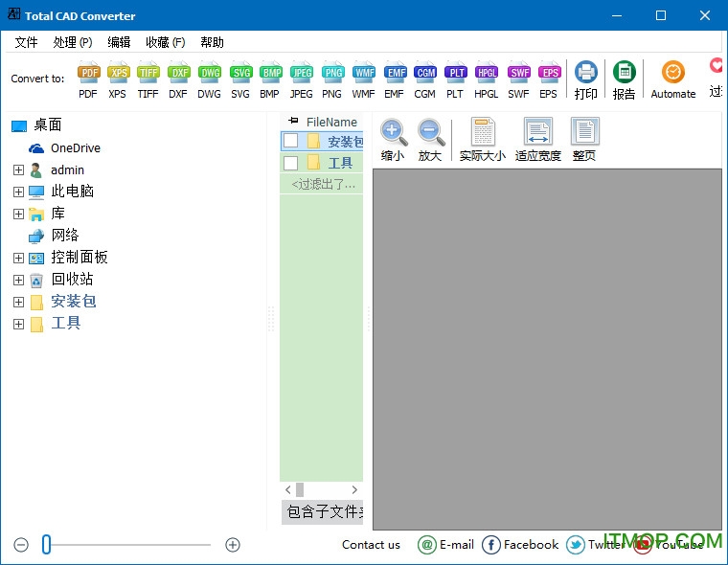Click the thumbnail size slider handle

click(x=46, y=545)
